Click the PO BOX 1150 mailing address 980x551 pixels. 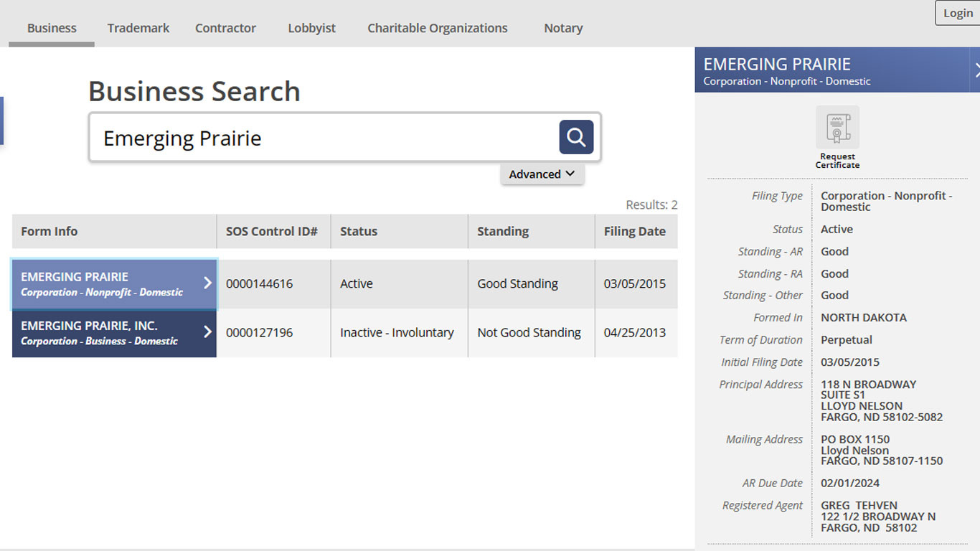855,440
